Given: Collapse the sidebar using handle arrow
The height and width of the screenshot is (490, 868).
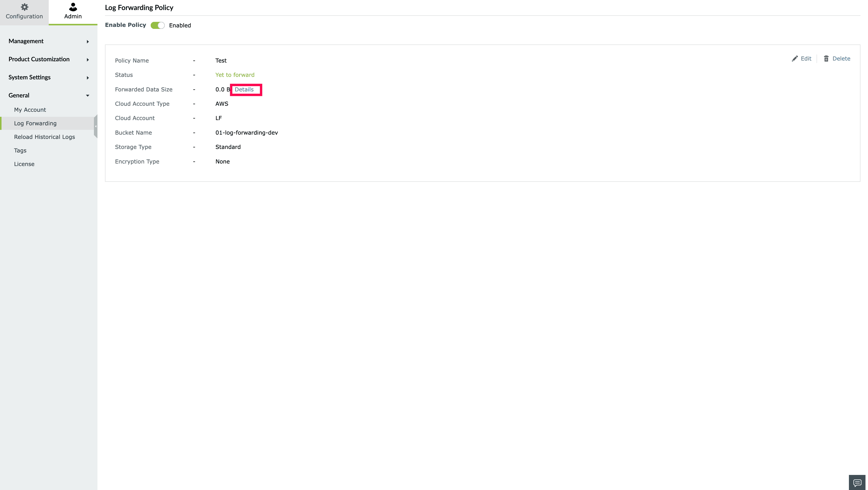Looking at the screenshot, I should [x=96, y=126].
